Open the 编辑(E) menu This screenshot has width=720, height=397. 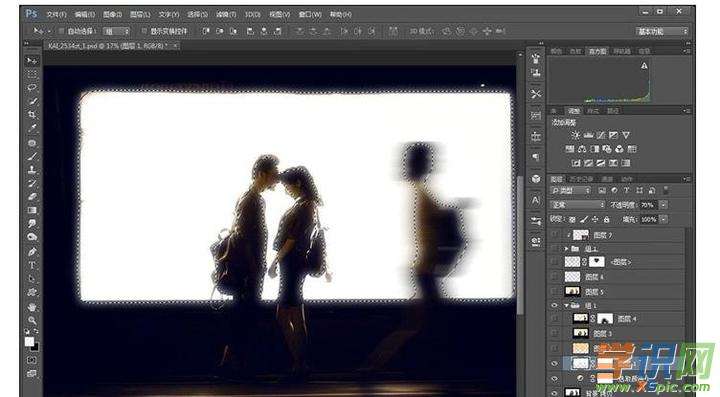84,15
